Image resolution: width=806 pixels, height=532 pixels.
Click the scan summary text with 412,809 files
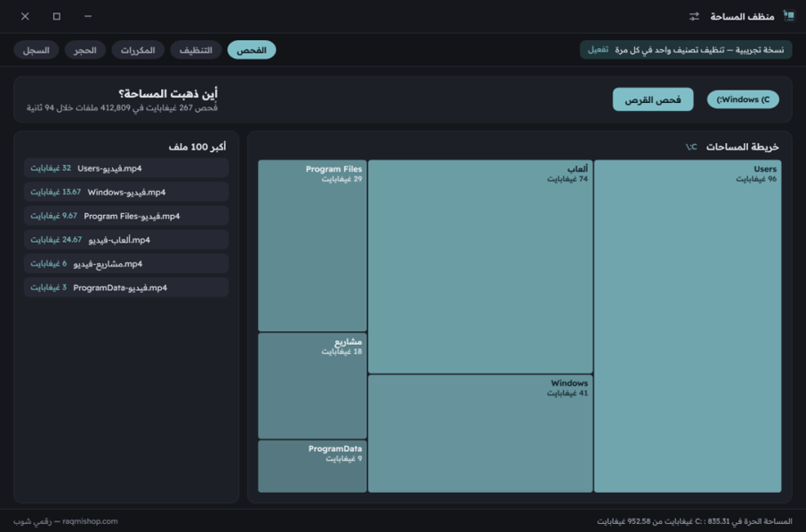tap(123, 108)
